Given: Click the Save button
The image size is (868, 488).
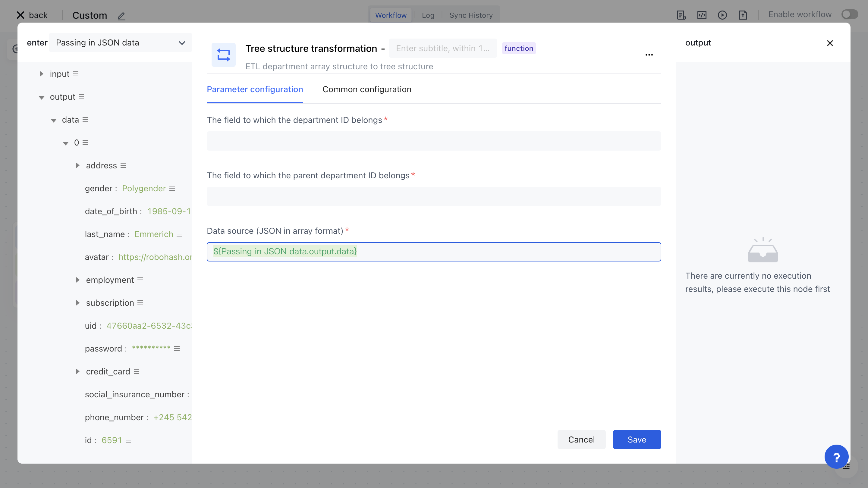Looking at the screenshot, I should point(637,439).
